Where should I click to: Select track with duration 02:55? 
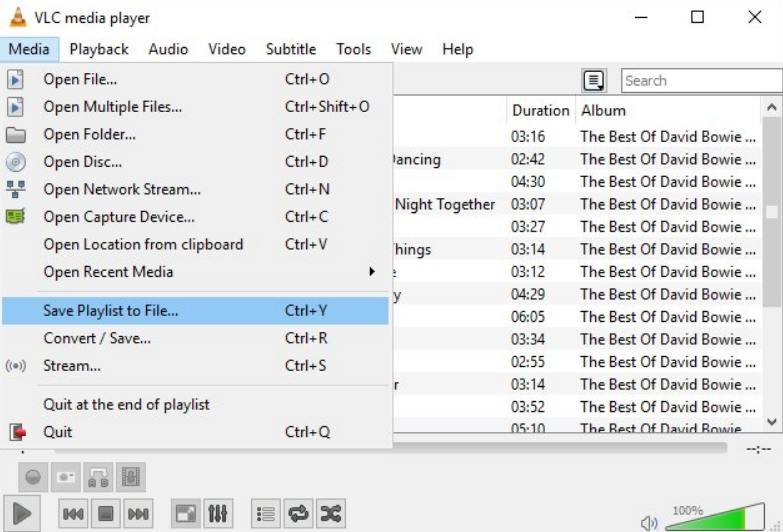577,362
